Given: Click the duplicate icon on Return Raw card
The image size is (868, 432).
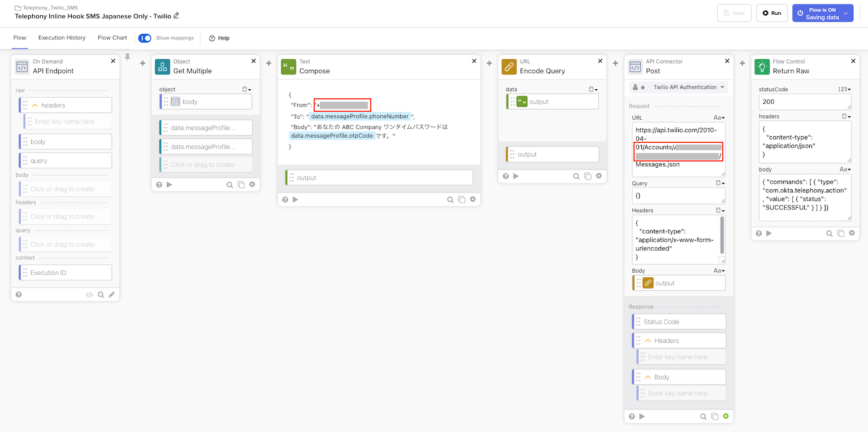Looking at the screenshot, I should (x=840, y=233).
